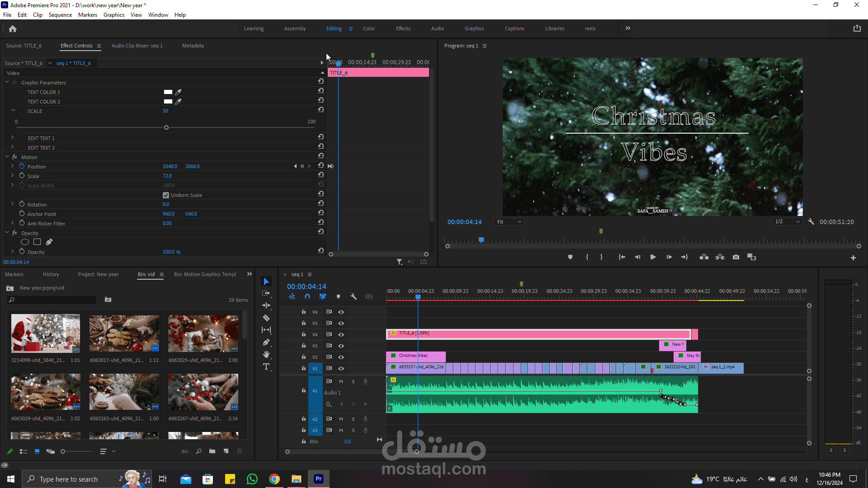Select the Slip tool
This screenshot has width=868, height=488.
[266, 330]
